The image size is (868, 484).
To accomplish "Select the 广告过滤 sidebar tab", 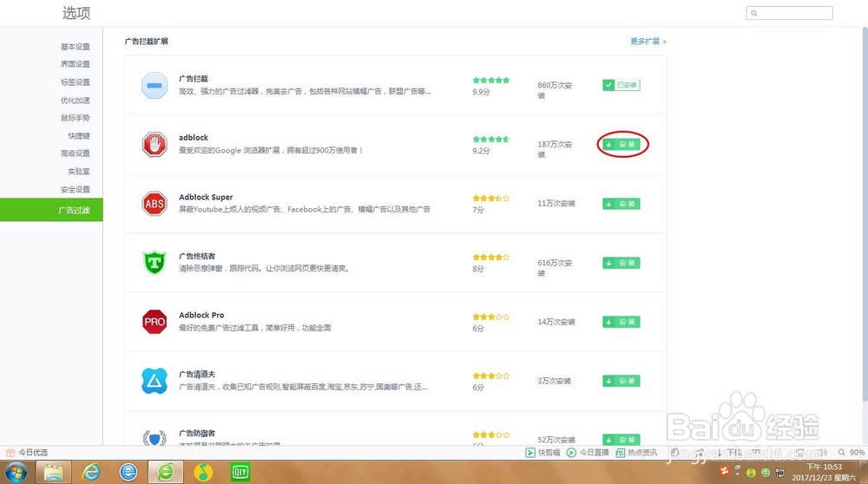I will (51, 210).
